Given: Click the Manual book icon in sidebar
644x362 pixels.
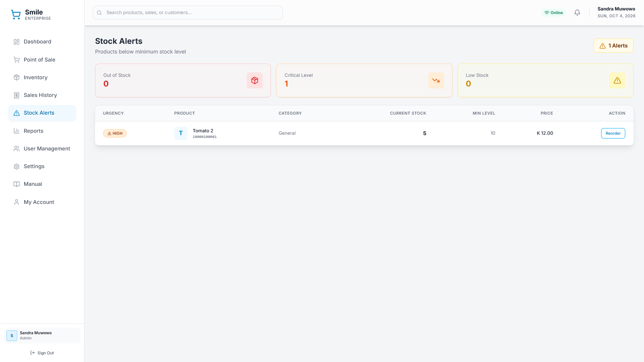Looking at the screenshot, I should point(17,184).
